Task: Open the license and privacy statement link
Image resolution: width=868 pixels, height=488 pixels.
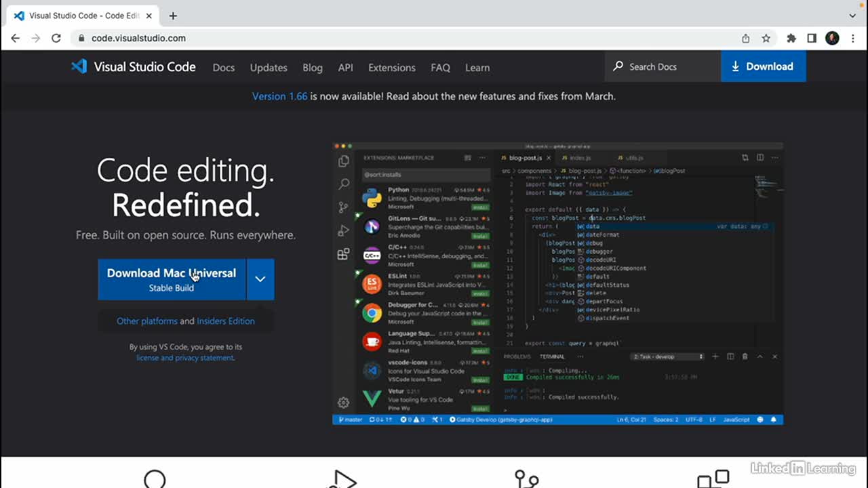Action: pyautogui.click(x=185, y=358)
